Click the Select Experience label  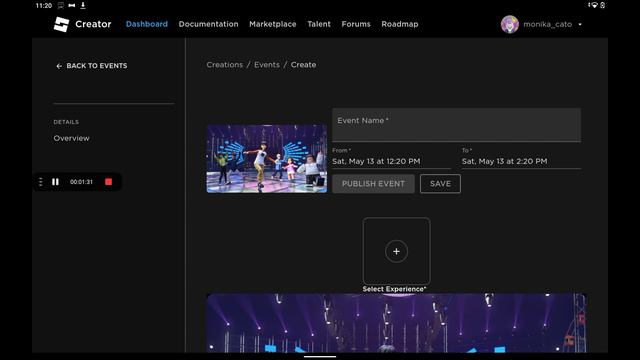coord(394,289)
